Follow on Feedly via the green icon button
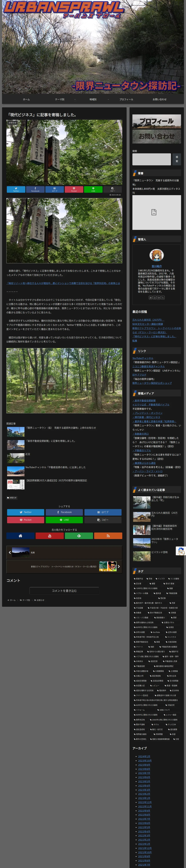This screenshot has width=186, height=868. point(79,536)
